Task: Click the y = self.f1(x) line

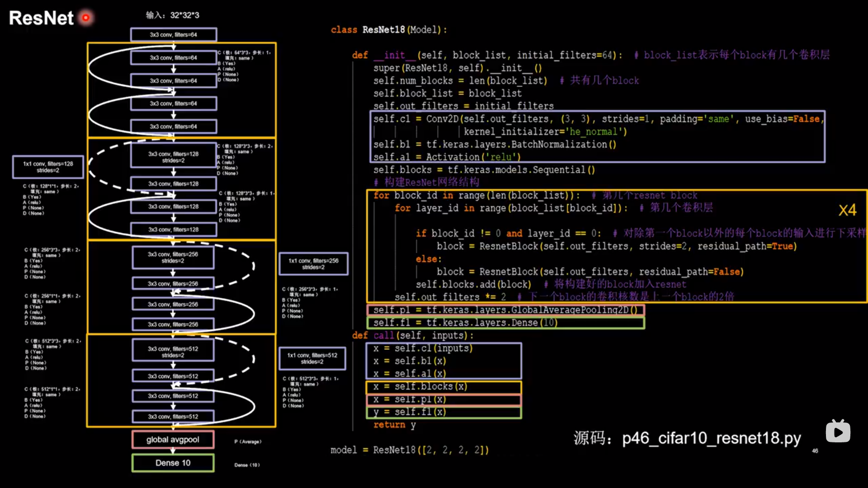Action: coord(443,412)
